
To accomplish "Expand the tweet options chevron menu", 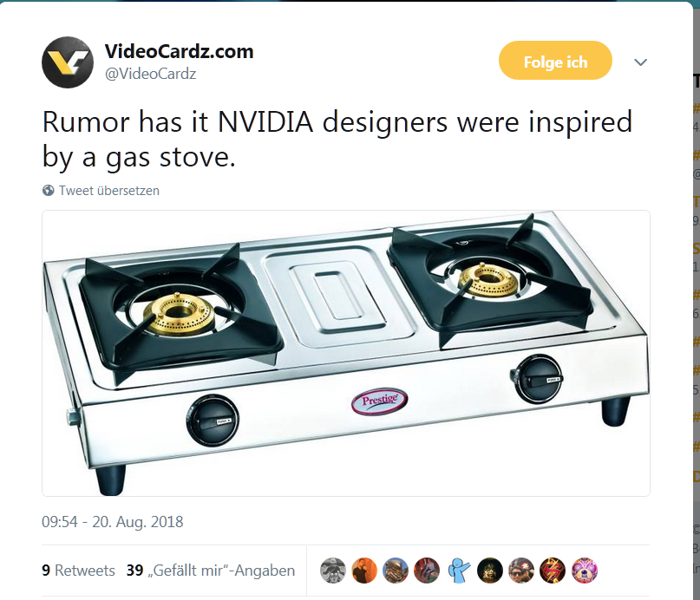I will coord(641,62).
